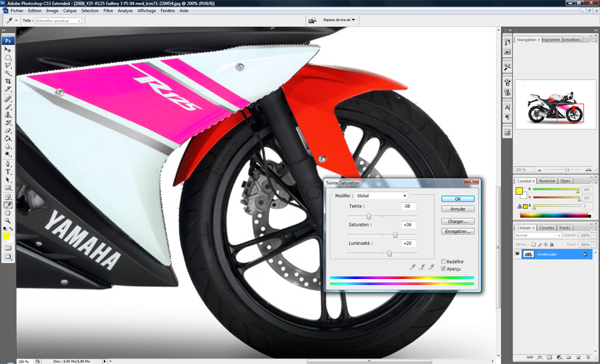Select the Hand tool
Screen dimensions: 600x364
coord(8,213)
